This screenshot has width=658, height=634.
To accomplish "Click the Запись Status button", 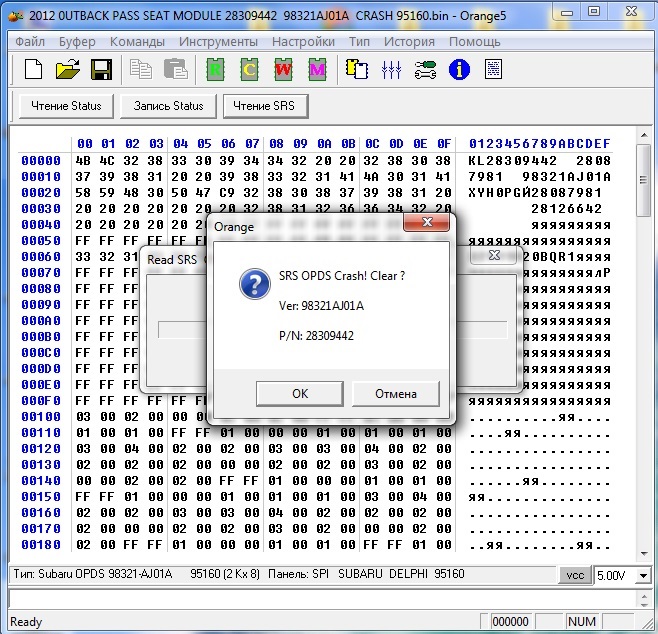I will tap(168, 106).
